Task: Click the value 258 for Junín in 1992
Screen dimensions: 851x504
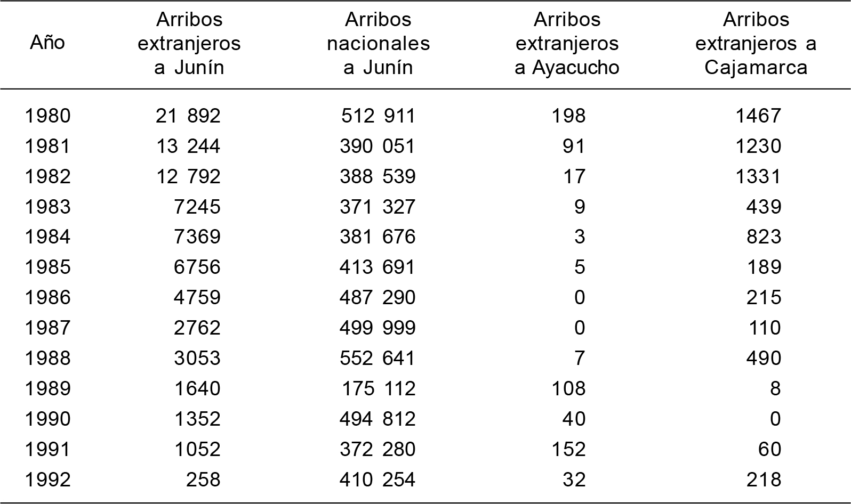Action: pos(203,479)
